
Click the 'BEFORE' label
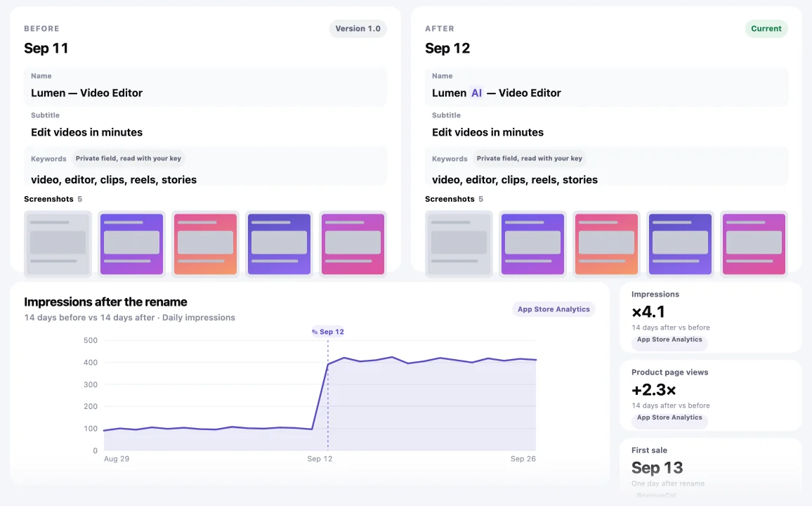tap(41, 29)
